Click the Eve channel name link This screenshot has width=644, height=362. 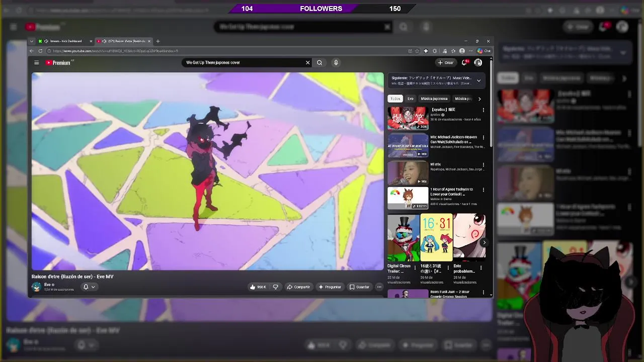[x=47, y=285]
